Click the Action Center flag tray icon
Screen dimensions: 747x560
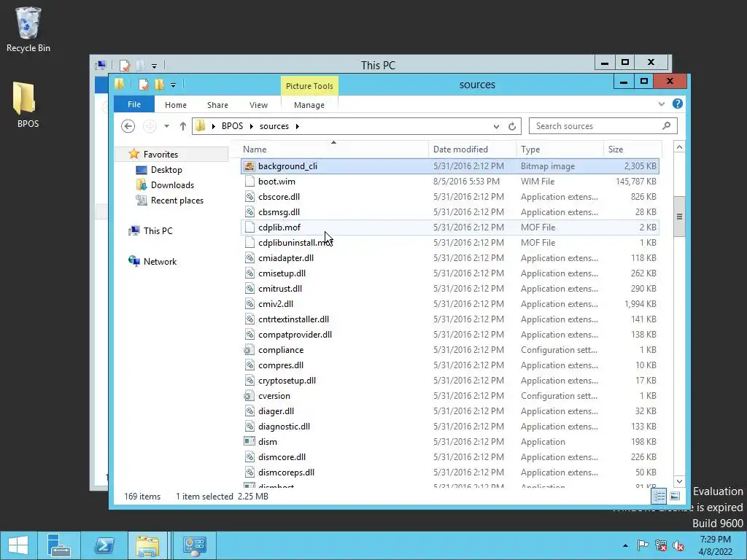point(643,545)
